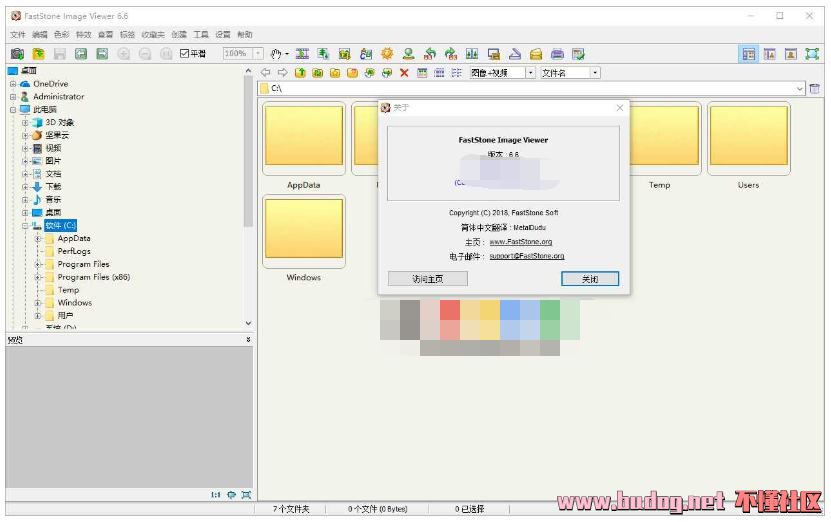Open the 文件 menu

(x=17, y=34)
